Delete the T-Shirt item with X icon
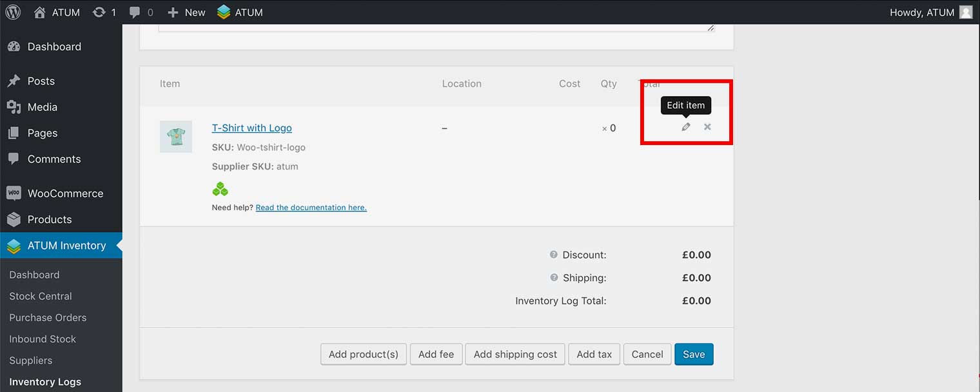The image size is (980, 392). (x=707, y=127)
